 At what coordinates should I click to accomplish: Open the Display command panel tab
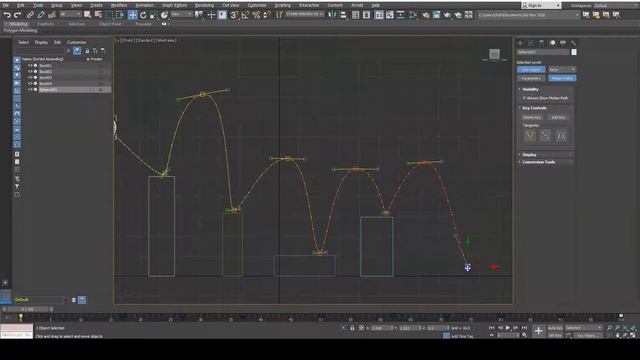563,43
